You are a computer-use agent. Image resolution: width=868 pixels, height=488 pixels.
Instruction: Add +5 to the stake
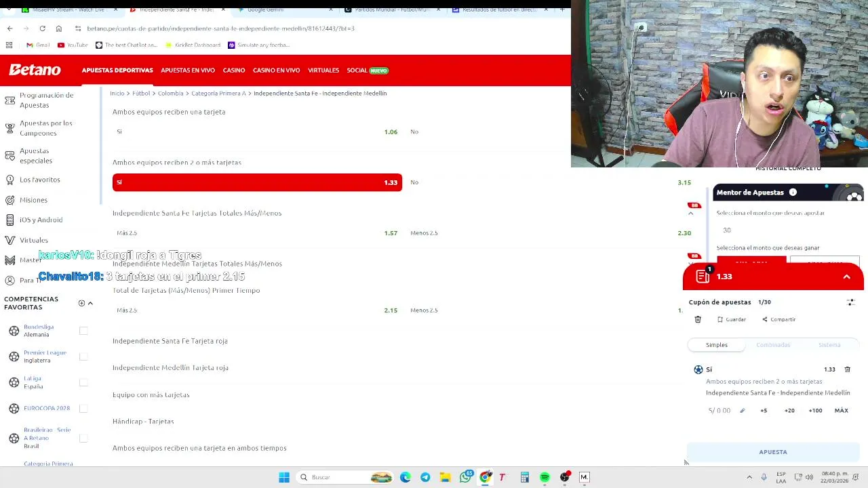[x=764, y=410]
